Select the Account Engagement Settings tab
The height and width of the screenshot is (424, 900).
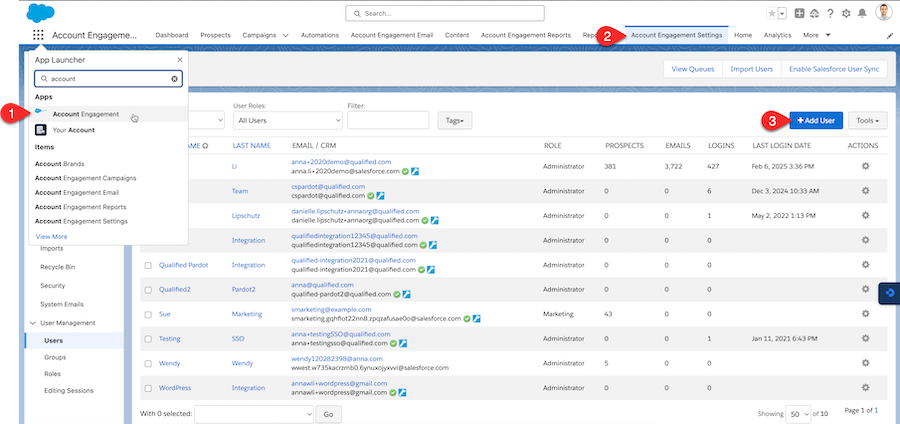[x=677, y=35]
